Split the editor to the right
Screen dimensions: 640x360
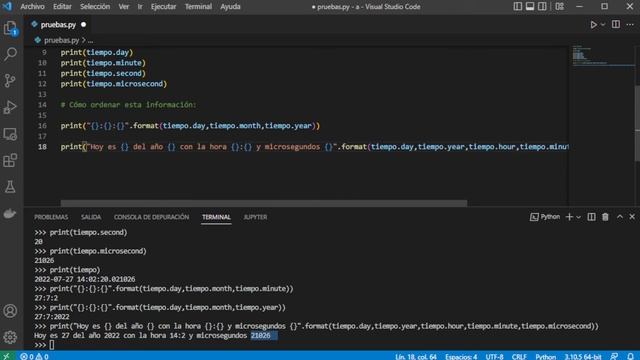tap(616, 24)
